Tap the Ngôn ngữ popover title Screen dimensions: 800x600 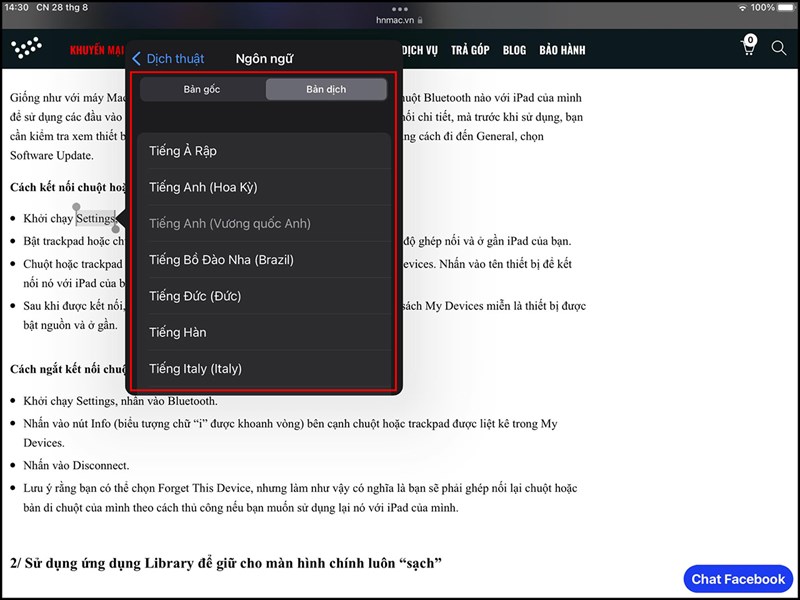pyautogui.click(x=264, y=59)
